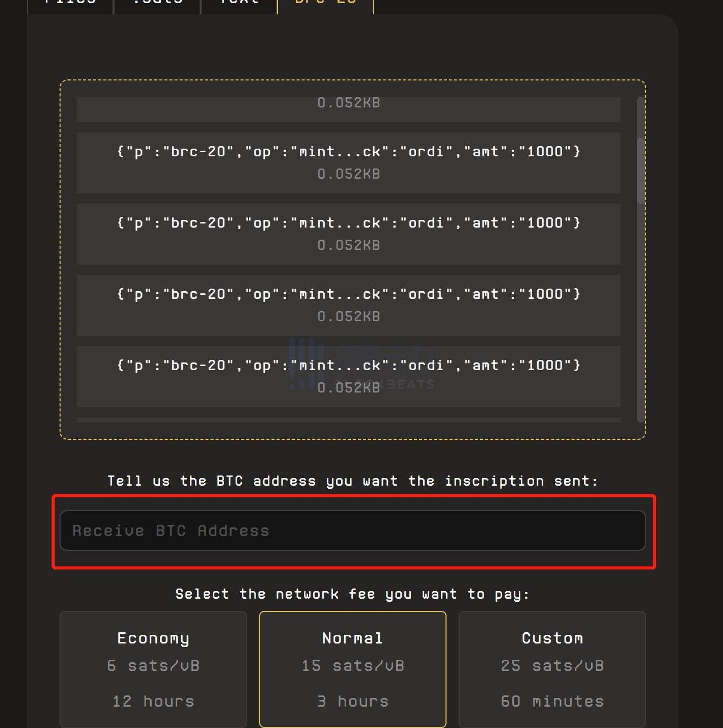The width and height of the screenshot is (723, 728).
Task: Select the first fully visible ordi mint entry
Action: click(x=348, y=162)
